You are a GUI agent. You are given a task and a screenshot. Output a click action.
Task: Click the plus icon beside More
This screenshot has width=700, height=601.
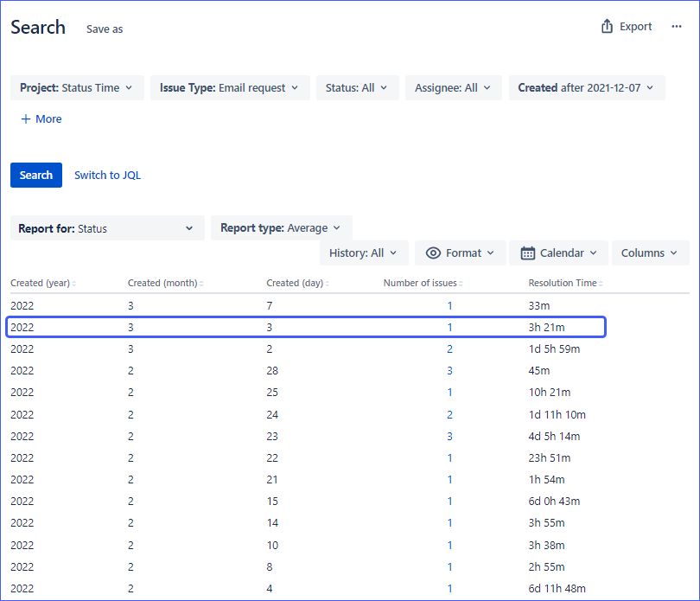[x=26, y=119]
